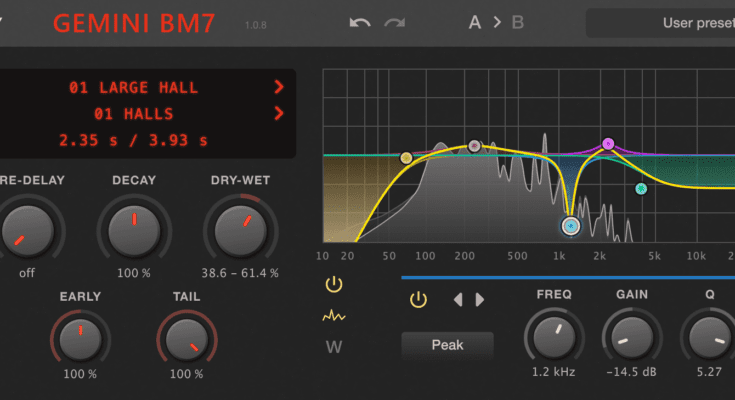The height and width of the screenshot is (400, 735).
Task: Select the yellow EQ node near 70 Hz
Action: tap(406, 158)
